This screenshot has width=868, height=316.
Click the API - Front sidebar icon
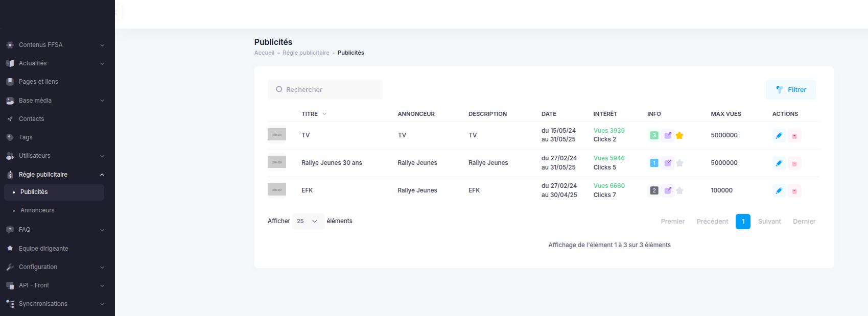pyautogui.click(x=10, y=285)
